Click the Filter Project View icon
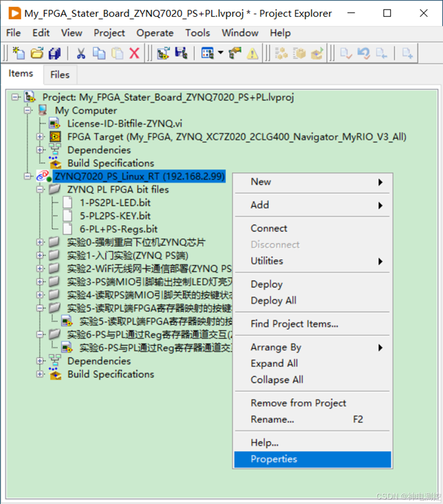Image resolution: width=443 pixels, height=504 pixels. pos(207,53)
